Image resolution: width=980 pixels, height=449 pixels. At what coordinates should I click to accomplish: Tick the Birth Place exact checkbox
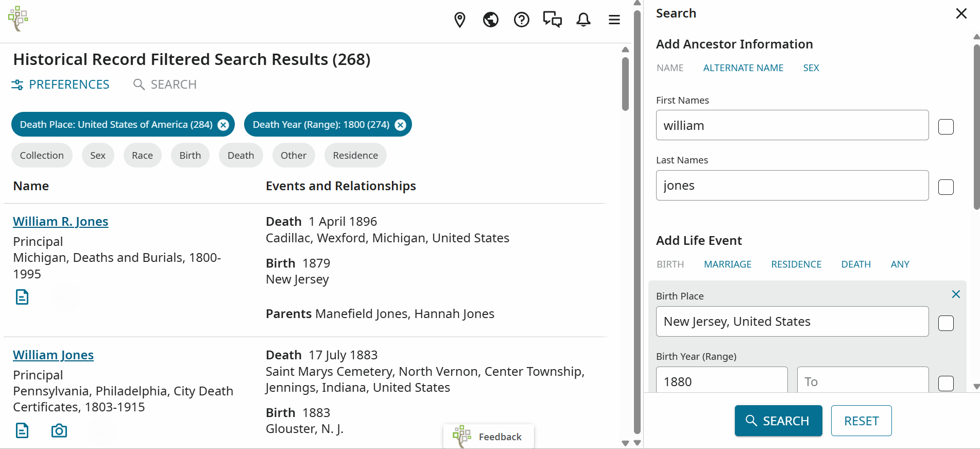point(945,323)
